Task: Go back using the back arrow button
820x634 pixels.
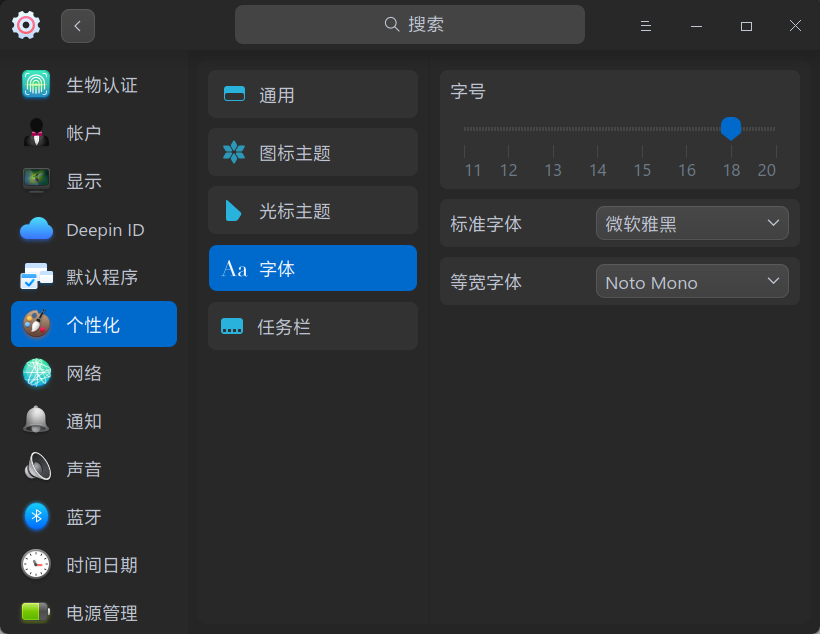Action: [x=77, y=25]
